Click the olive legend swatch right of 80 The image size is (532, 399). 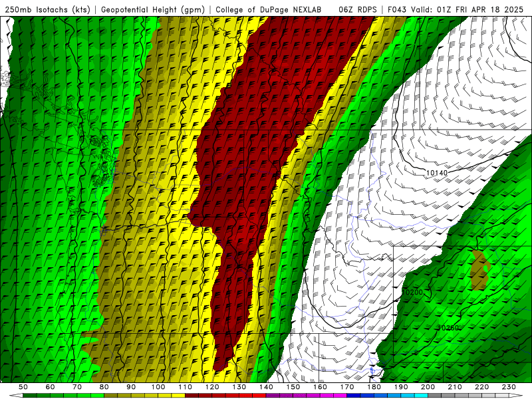point(111,396)
